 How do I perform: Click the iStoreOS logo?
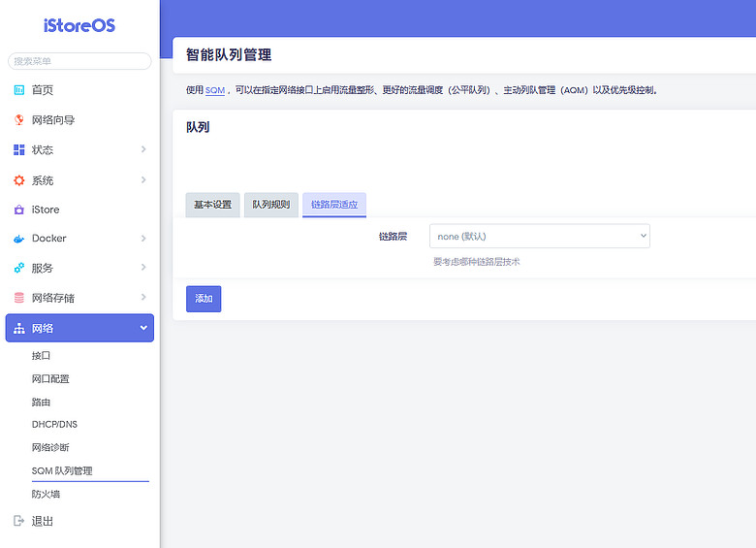tap(79, 25)
